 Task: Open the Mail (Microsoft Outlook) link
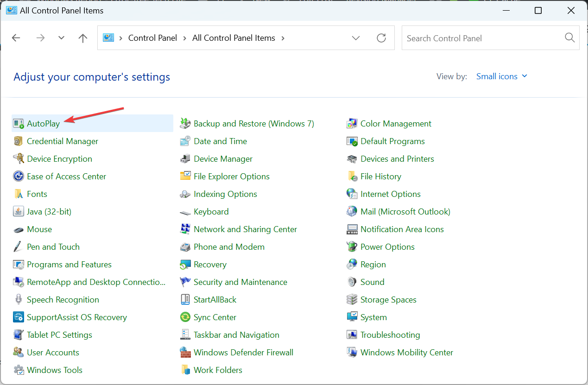pyautogui.click(x=405, y=212)
